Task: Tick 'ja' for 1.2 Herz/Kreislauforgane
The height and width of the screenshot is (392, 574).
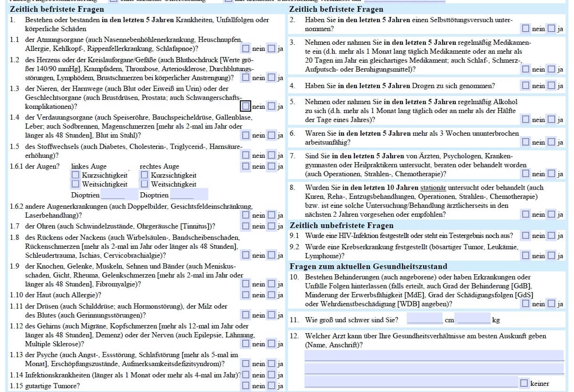Action: tap(271, 78)
